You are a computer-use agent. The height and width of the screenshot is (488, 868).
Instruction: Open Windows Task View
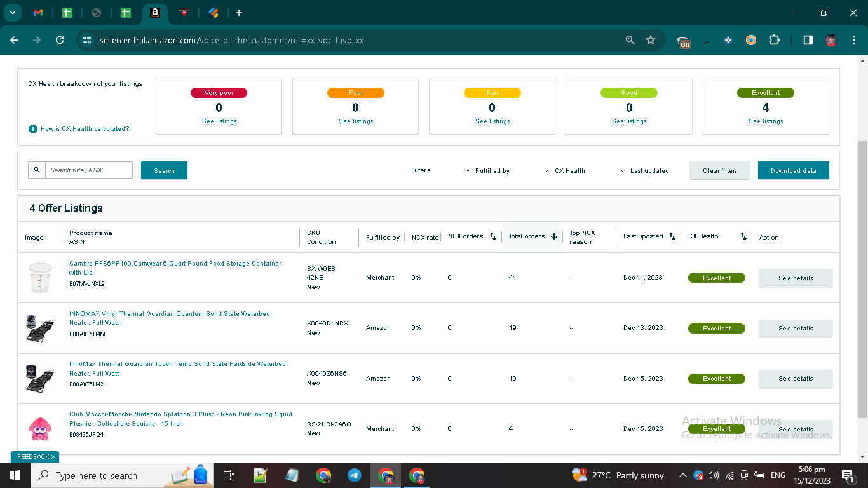click(229, 475)
